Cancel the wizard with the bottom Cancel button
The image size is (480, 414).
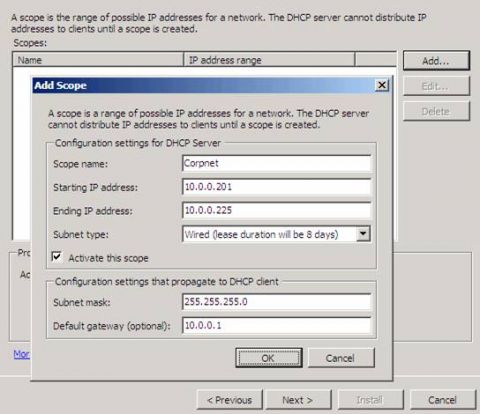coord(443,400)
